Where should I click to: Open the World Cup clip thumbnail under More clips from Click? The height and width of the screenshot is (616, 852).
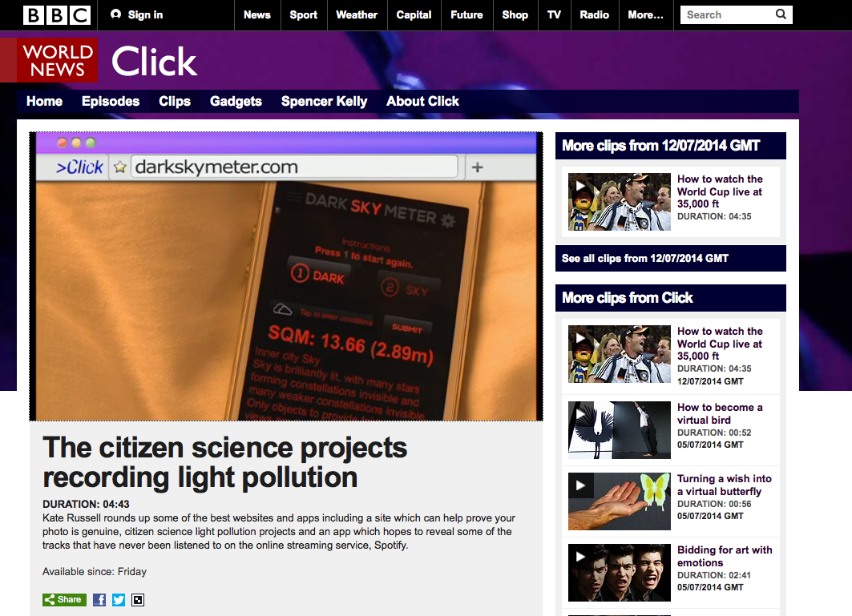point(619,354)
